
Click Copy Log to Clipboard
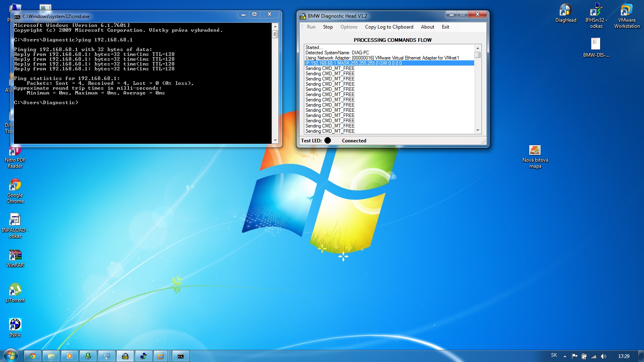[x=389, y=27]
